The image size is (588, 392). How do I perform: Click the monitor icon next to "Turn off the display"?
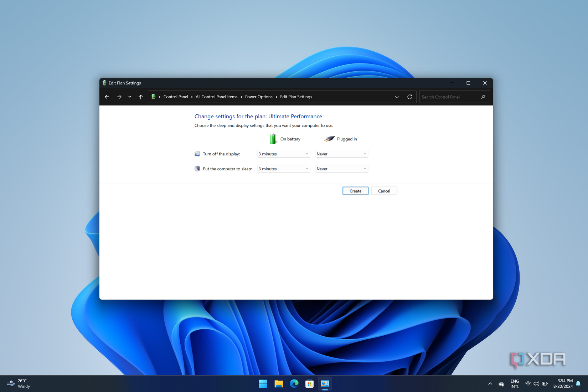click(x=197, y=153)
